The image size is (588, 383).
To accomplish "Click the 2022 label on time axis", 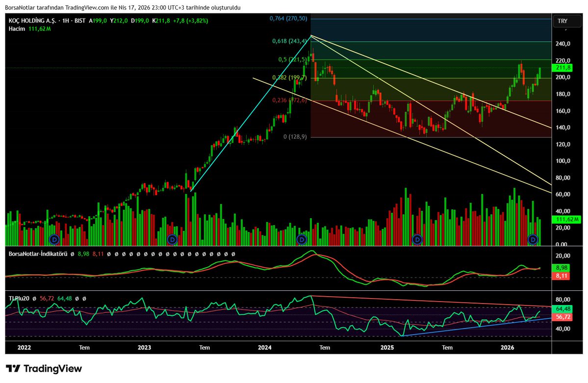I will (x=24, y=347).
